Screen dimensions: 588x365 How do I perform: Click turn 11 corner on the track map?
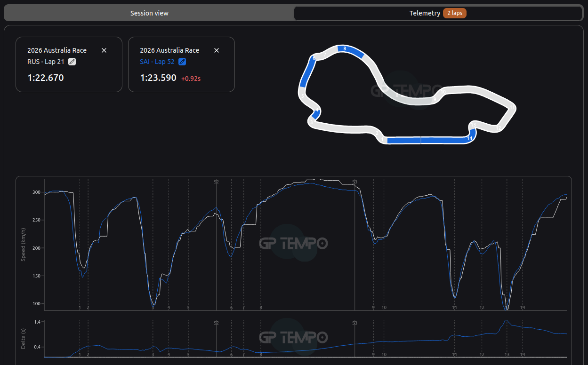(512, 108)
